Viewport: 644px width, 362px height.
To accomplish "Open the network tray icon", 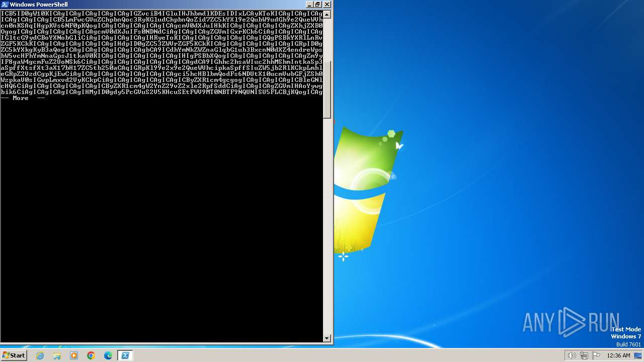I will point(584,355).
